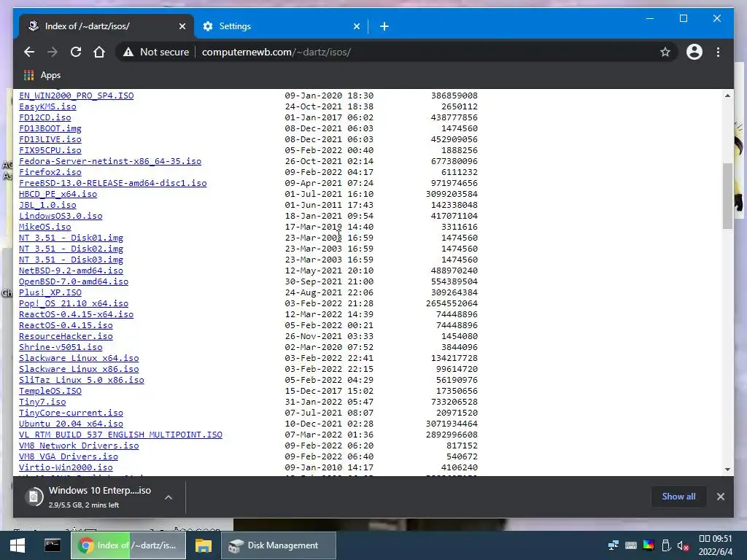Open a new browser tab

click(x=384, y=26)
